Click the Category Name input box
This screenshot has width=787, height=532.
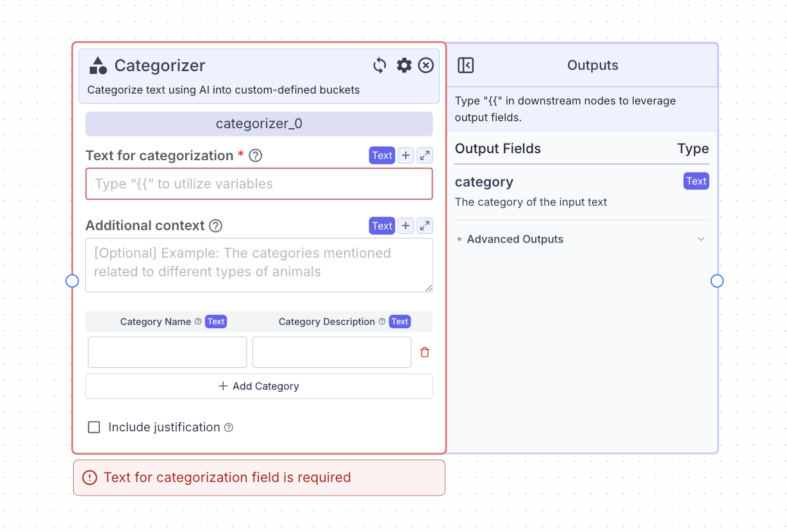click(x=167, y=353)
